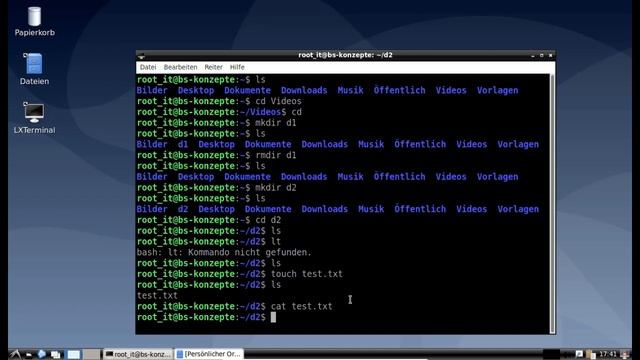The width and height of the screenshot is (640, 360).
Task: Switch to the second desktop in the pager
Action: (91, 354)
